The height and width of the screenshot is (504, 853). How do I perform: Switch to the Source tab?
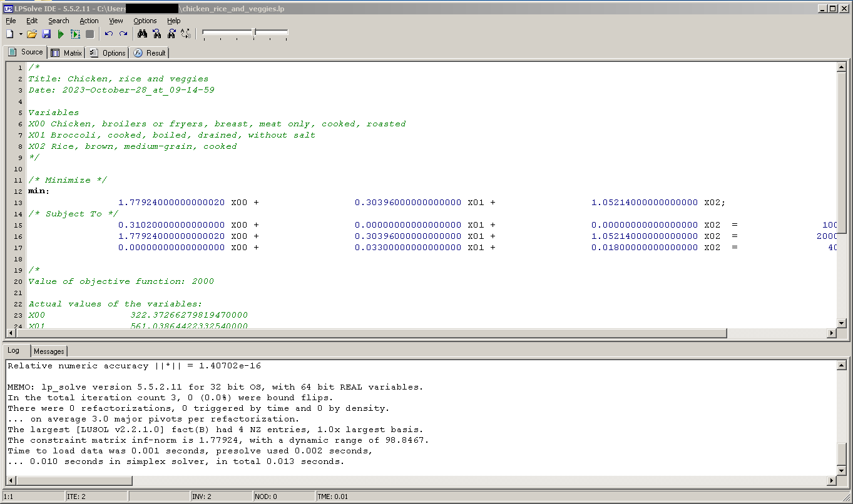tap(25, 52)
